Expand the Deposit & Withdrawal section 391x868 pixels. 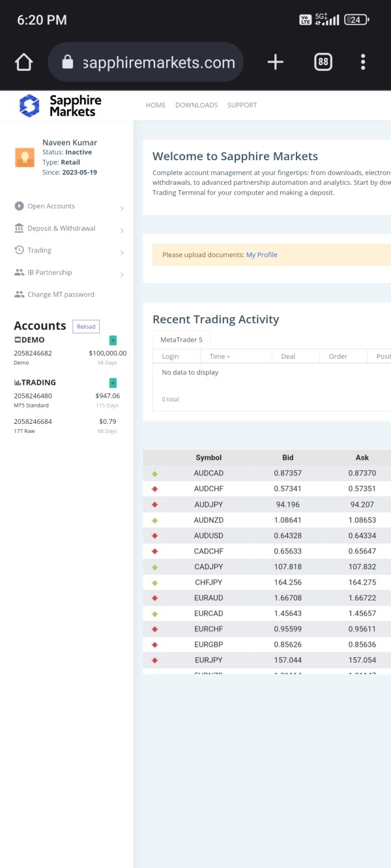click(61, 229)
